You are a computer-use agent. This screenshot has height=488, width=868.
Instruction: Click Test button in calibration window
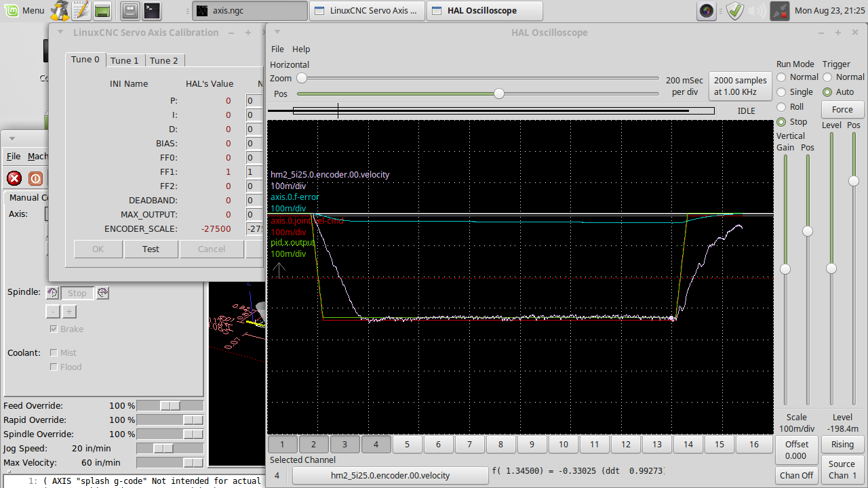[151, 249]
